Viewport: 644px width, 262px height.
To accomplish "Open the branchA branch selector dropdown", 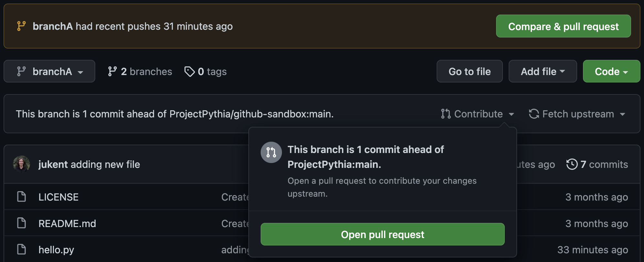I will pyautogui.click(x=49, y=71).
